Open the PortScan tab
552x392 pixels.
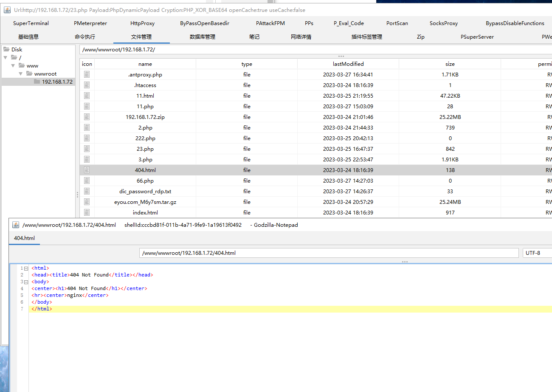(397, 23)
